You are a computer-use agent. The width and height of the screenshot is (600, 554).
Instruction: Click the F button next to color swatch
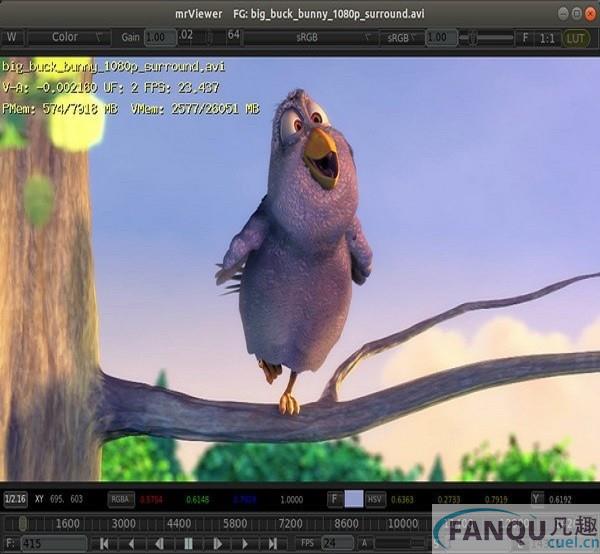pyautogui.click(x=334, y=499)
